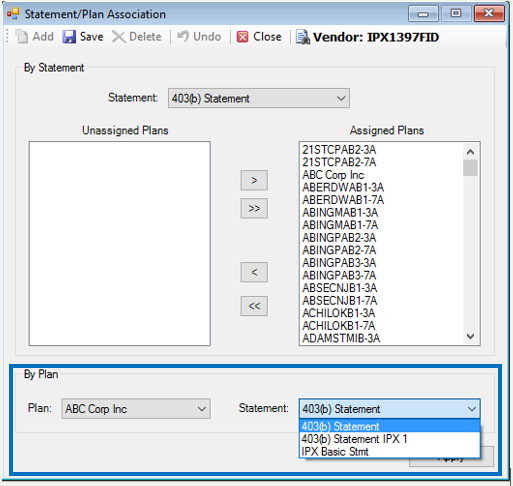Save changes with the floppy disk icon
Screen dimensions: 513x486
(69, 37)
